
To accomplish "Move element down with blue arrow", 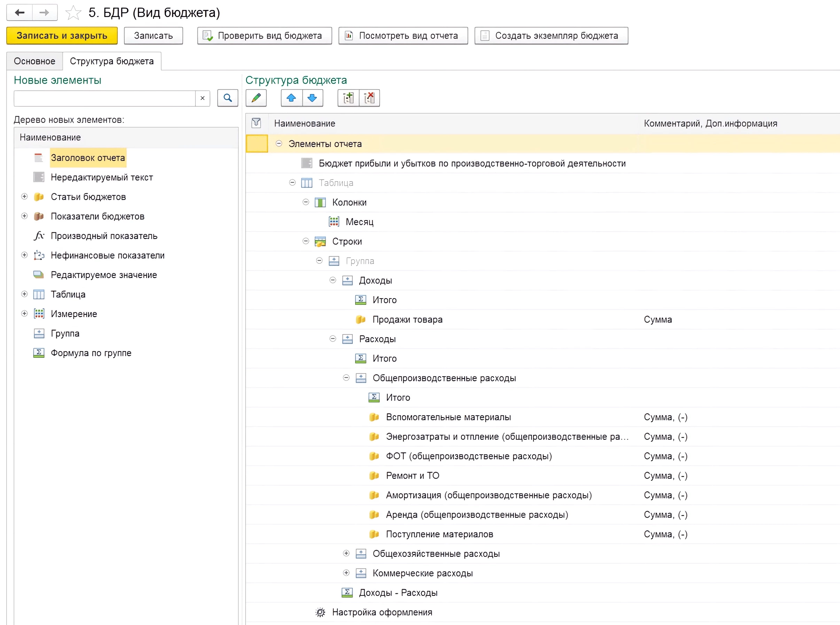I will pos(312,98).
